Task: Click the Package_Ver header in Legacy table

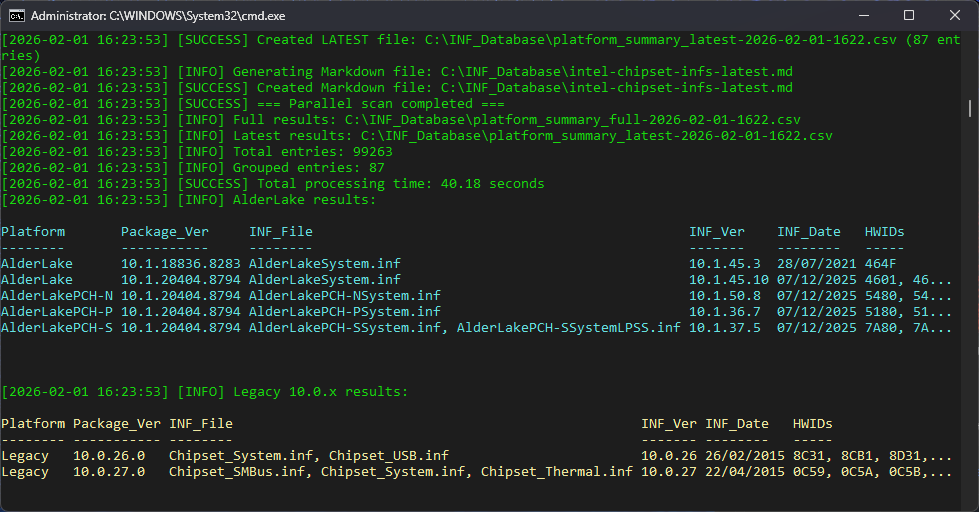Action: pos(117,424)
